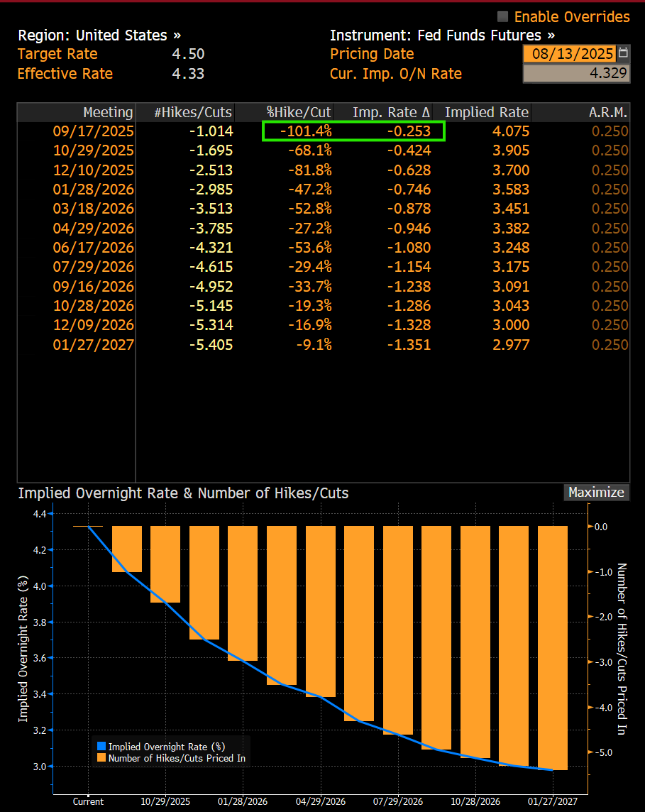This screenshot has height=812, width=645.
Task: Click the -4.321 hikes/cuts value
Action: 211,247
